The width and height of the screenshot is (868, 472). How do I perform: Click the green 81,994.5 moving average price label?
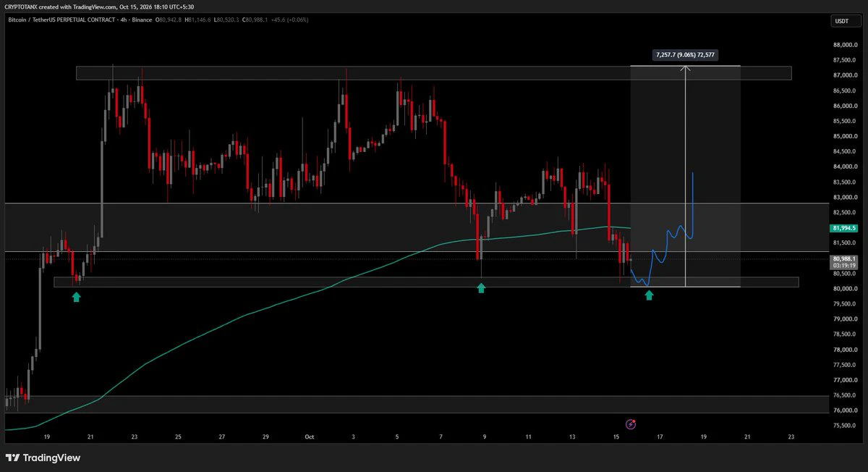coord(844,228)
